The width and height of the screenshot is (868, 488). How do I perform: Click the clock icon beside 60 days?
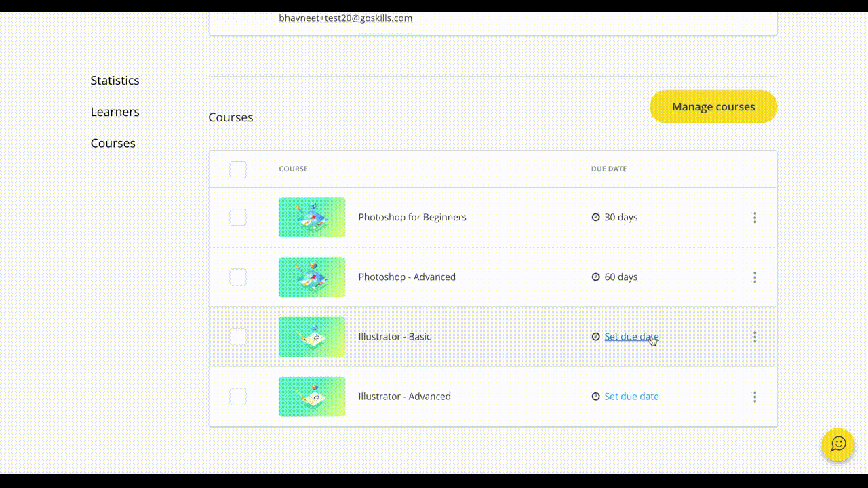point(595,277)
